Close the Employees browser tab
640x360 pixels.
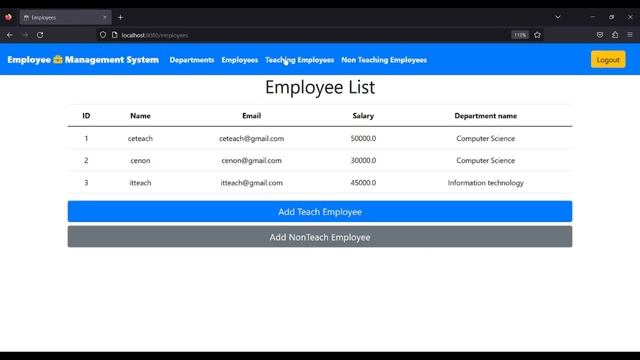point(105,18)
